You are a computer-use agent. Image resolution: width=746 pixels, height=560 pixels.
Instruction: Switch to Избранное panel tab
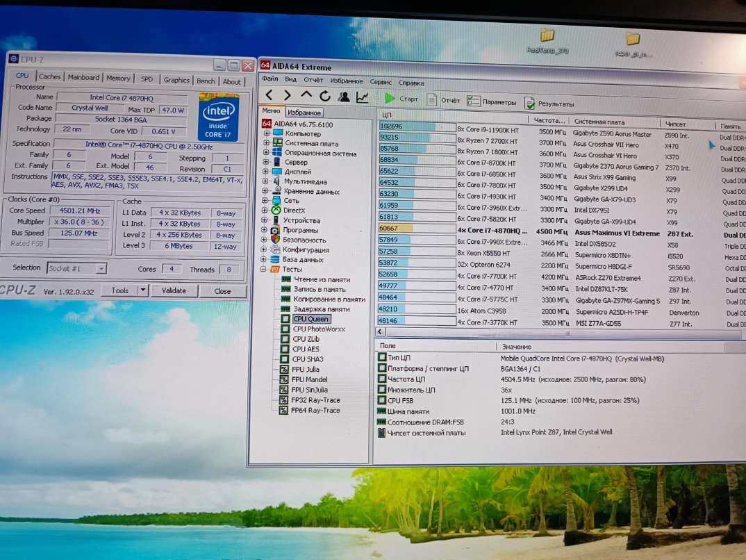tap(304, 113)
